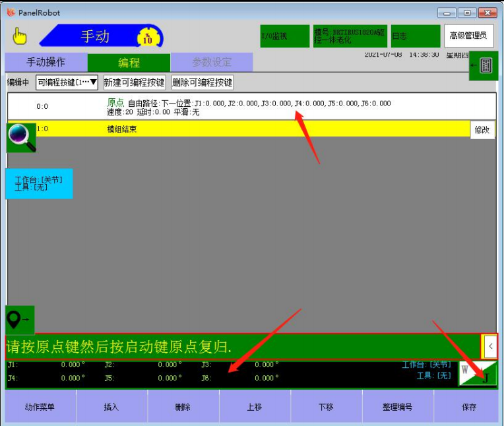Open the 日志 log button
The image size is (504, 426).
click(x=416, y=36)
